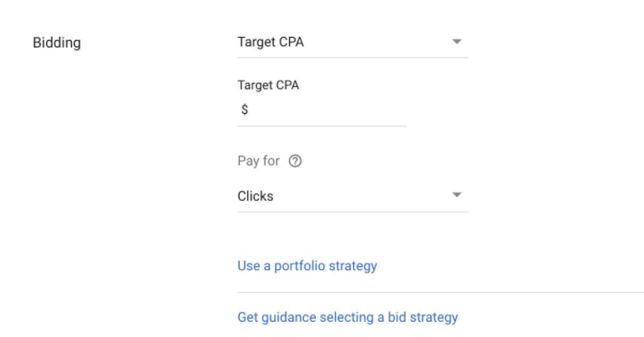The width and height of the screenshot is (644, 337).
Task: Click the Pay for label text
Action: [259, 162]
